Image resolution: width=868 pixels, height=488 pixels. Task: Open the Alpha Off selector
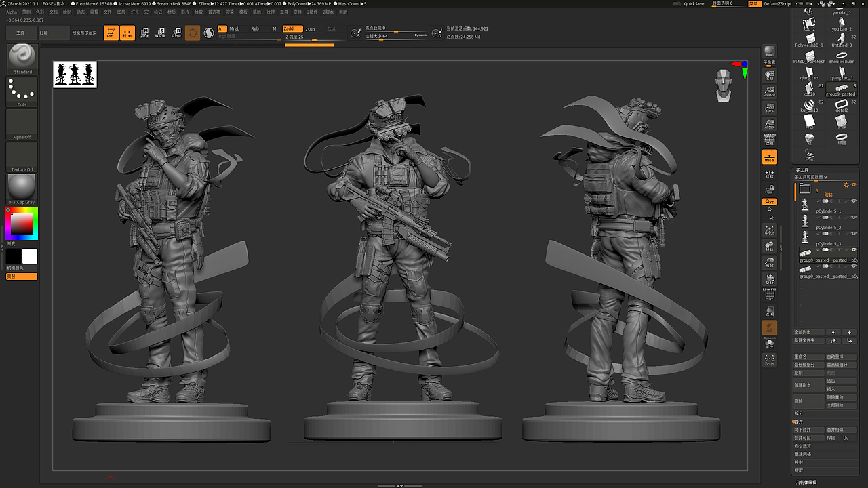[x=22, y=124]
